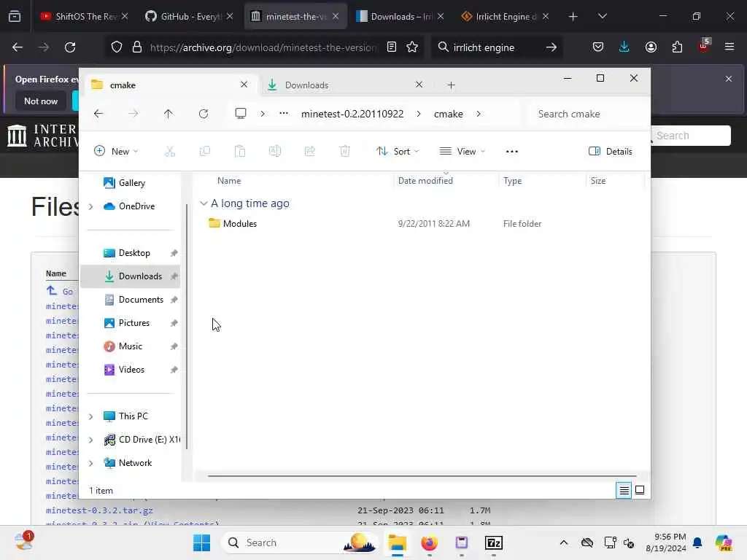The image size is (747, 560).
Task: Open Firefox hamburger application menu
Action: click(729, 47)
